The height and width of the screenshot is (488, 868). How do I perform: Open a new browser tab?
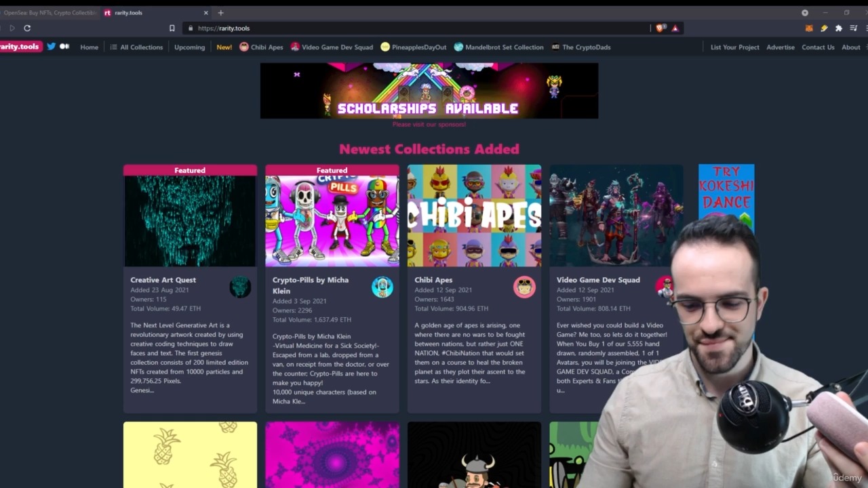[x=220, y=12]
